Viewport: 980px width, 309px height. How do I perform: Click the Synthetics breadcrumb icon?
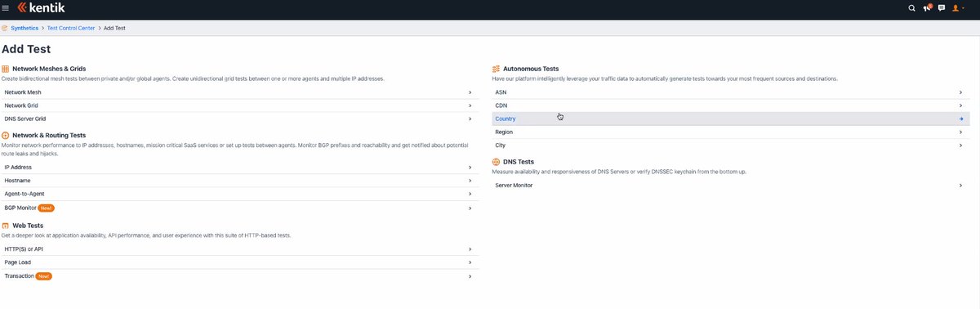5,28
